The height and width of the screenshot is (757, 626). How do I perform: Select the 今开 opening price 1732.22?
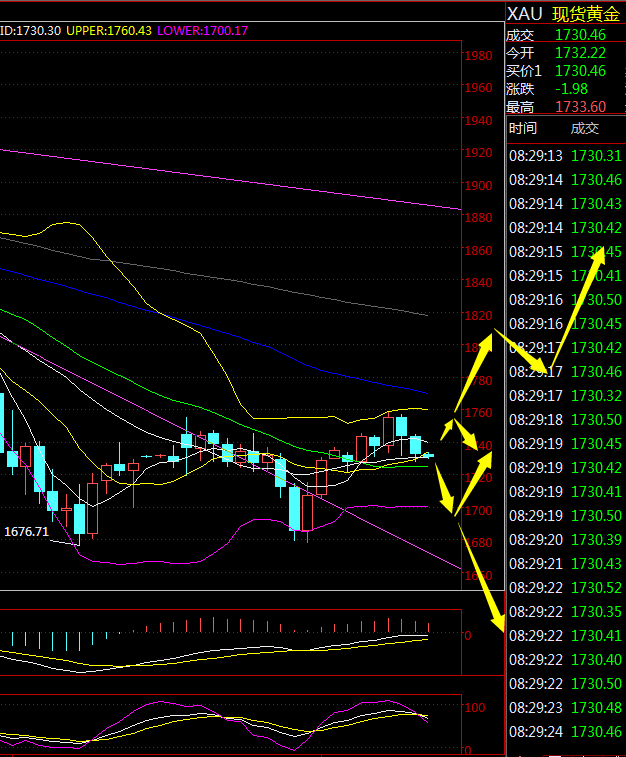tap(580, 53)
